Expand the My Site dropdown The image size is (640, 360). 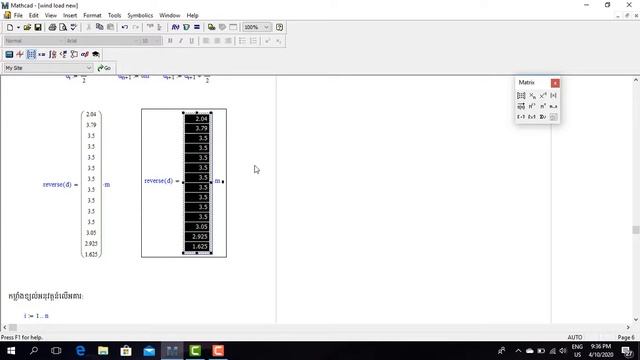(89, 68)
